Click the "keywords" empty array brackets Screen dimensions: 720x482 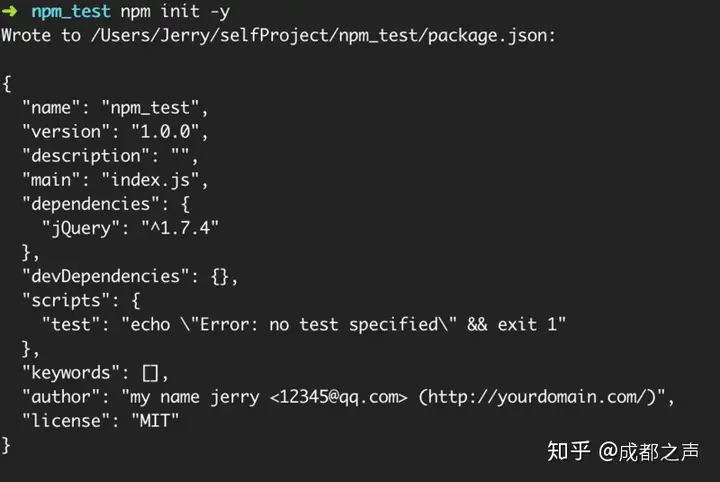click(x=150, y=373)
